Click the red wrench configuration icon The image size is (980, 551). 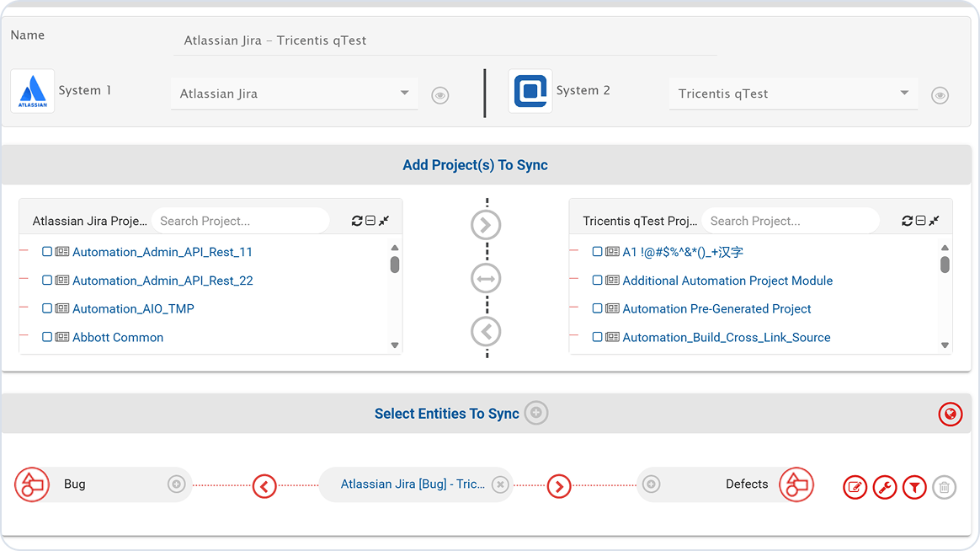(885, 487)
